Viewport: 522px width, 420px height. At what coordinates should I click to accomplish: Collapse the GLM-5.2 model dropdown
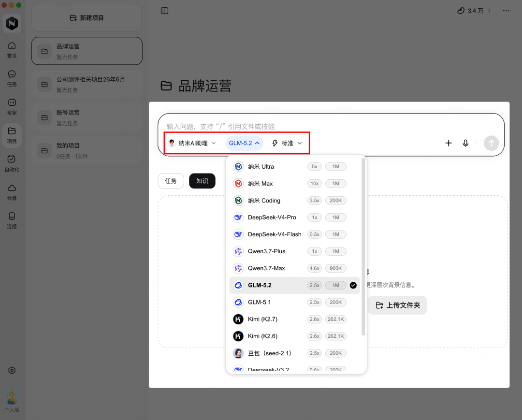pyautogui.click(x=244, y=143)
